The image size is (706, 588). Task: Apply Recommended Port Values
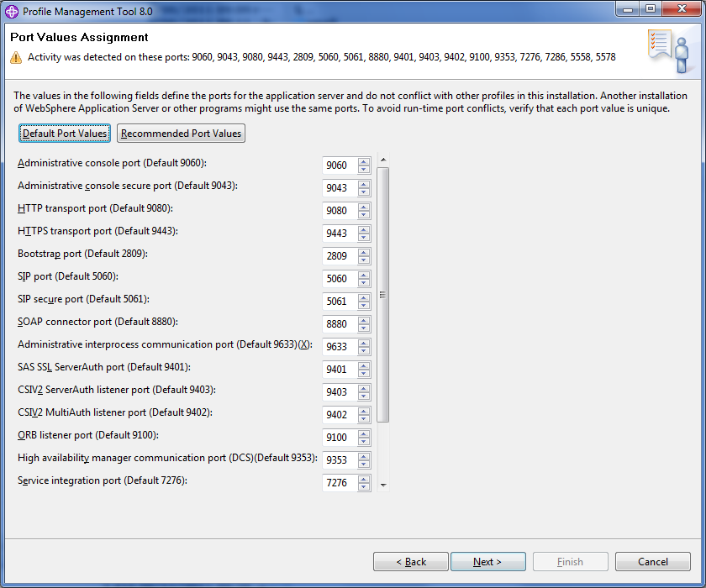[x=181, y=134]
